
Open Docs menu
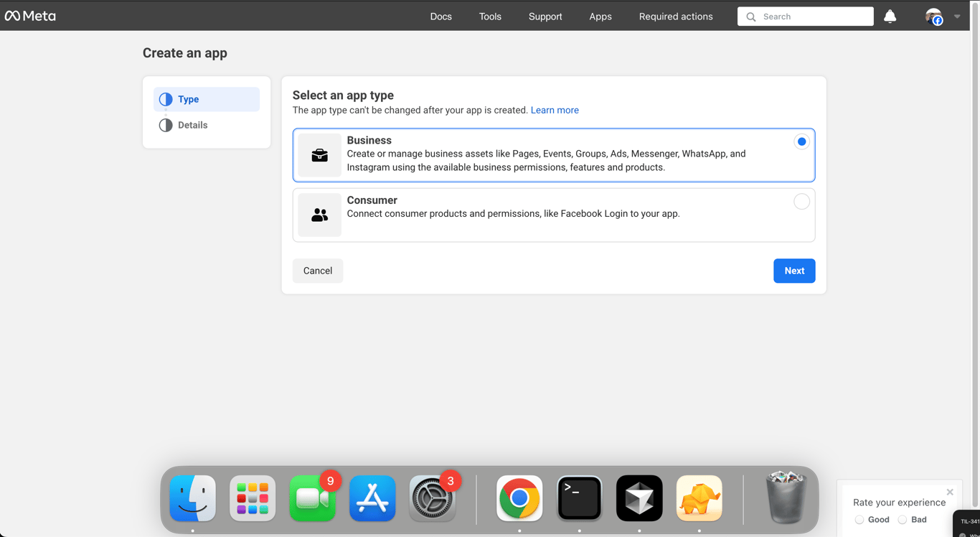click(441, 17)
